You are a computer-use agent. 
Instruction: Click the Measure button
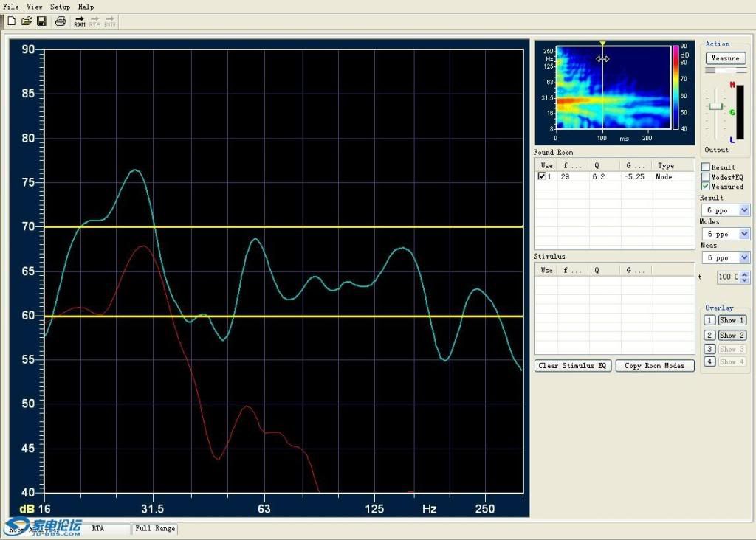click(x=725, y=58)
